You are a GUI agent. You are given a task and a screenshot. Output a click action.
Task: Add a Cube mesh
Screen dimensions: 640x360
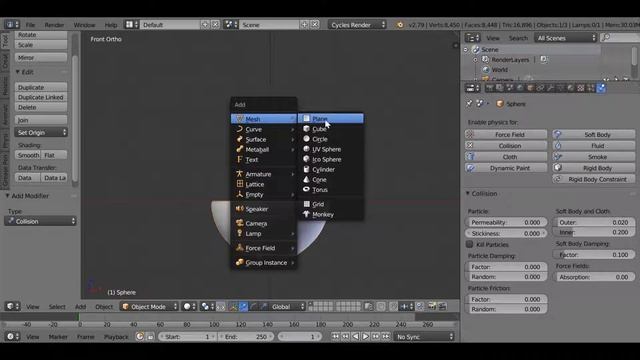(x=331, y=129)
